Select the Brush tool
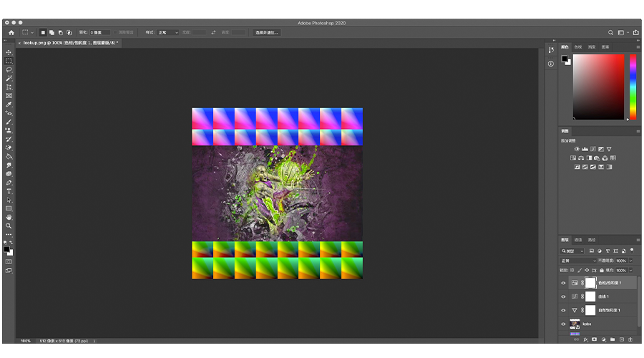Viewport: 644px width, 358px height. click(9, 122)
